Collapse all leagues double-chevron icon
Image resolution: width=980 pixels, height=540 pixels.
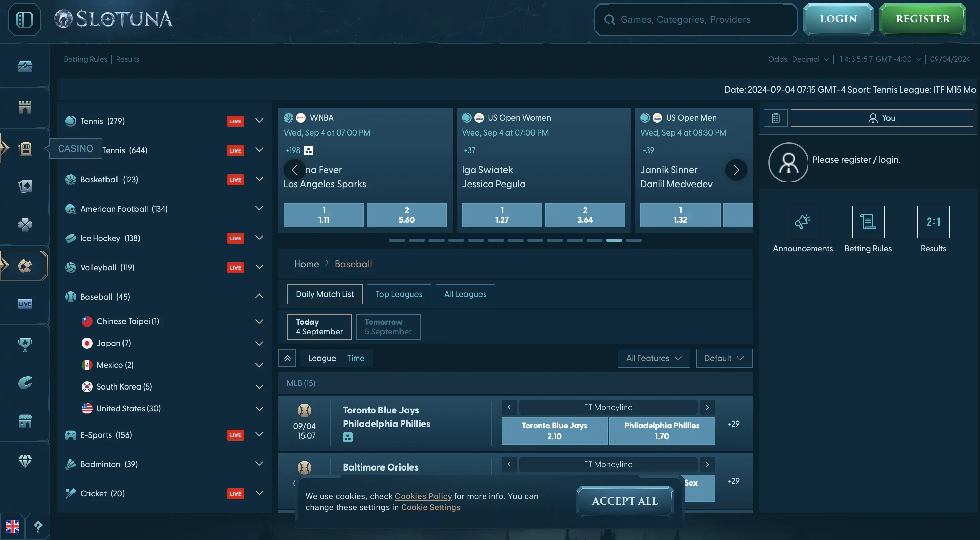coord(287,358)
